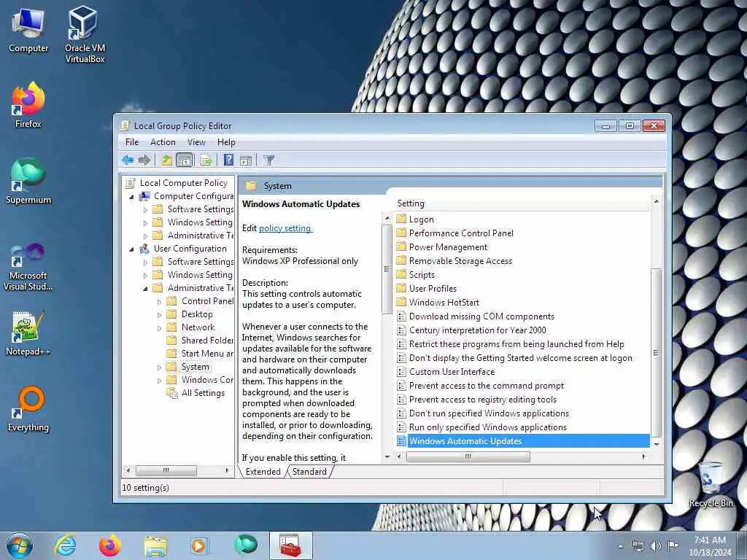Click the toolbox MMC taskbar button

[290, 545]
